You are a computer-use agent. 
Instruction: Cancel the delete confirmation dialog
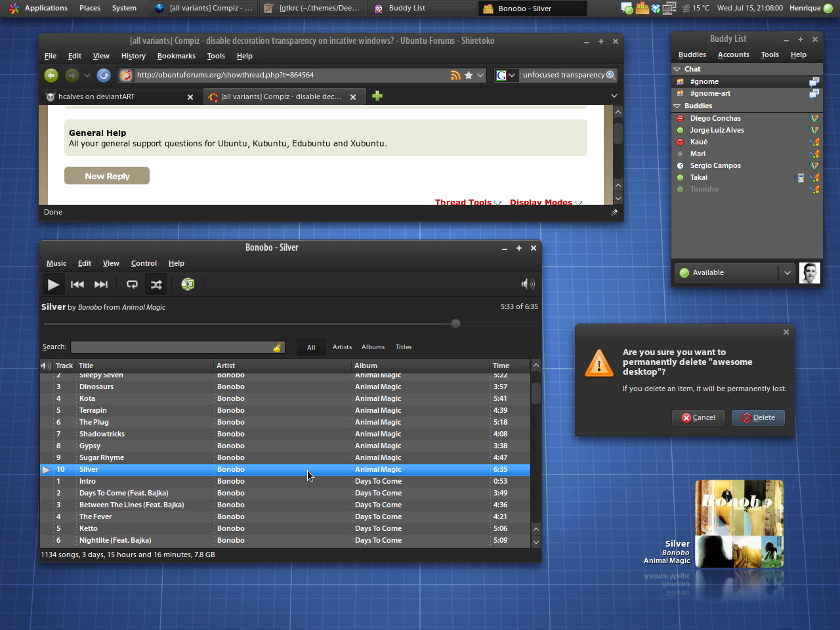(698, 417)
